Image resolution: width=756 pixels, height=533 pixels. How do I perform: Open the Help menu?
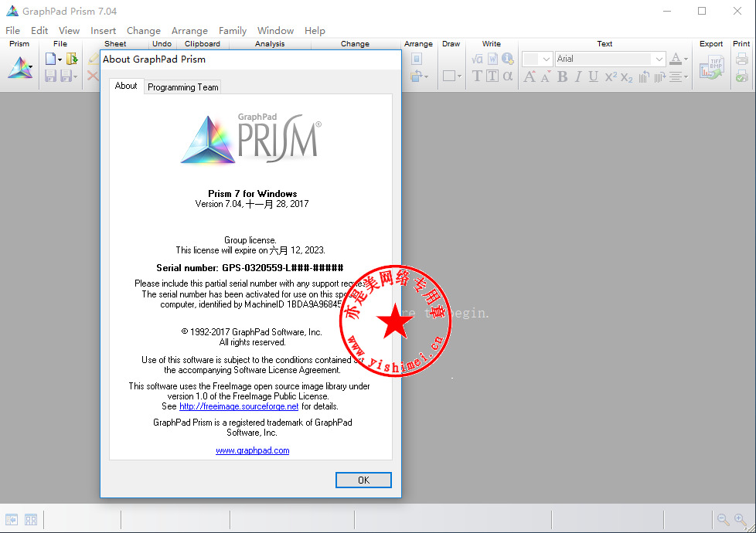coord(315,31)
